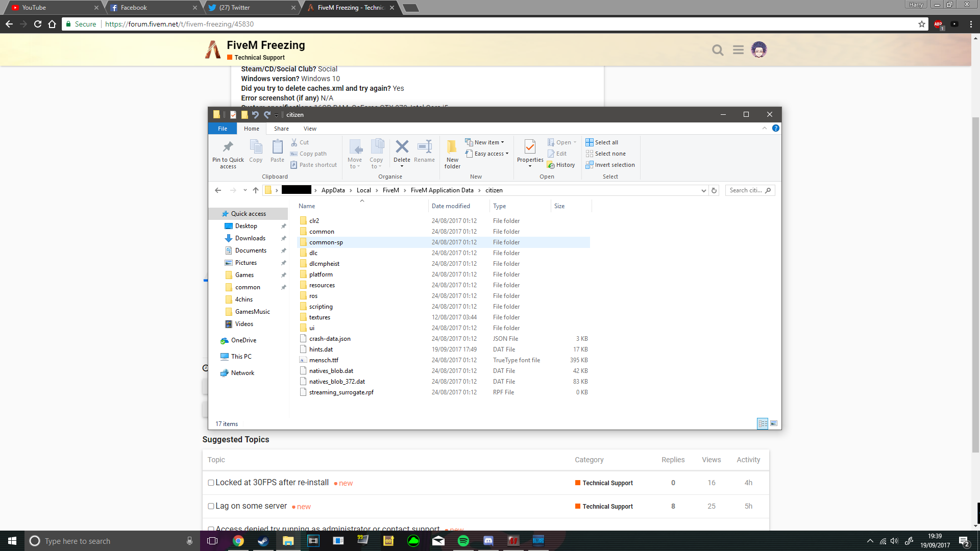Switch to the Facebook browser tab
Image resolution: width=980 pixels, height=551 pixels.
click(x=153, y=8)
